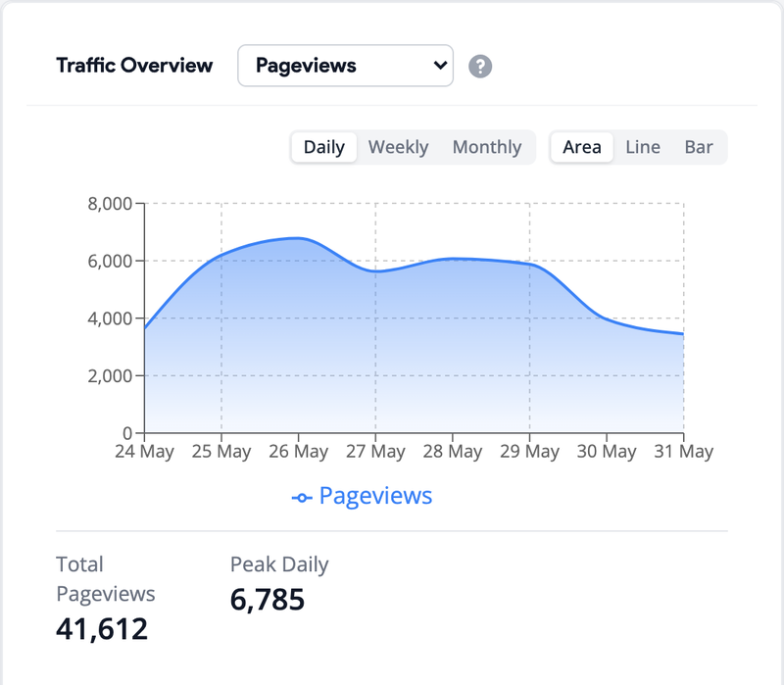Click the chart line at 31 May
784x685 pixels.
coord(683,333)
